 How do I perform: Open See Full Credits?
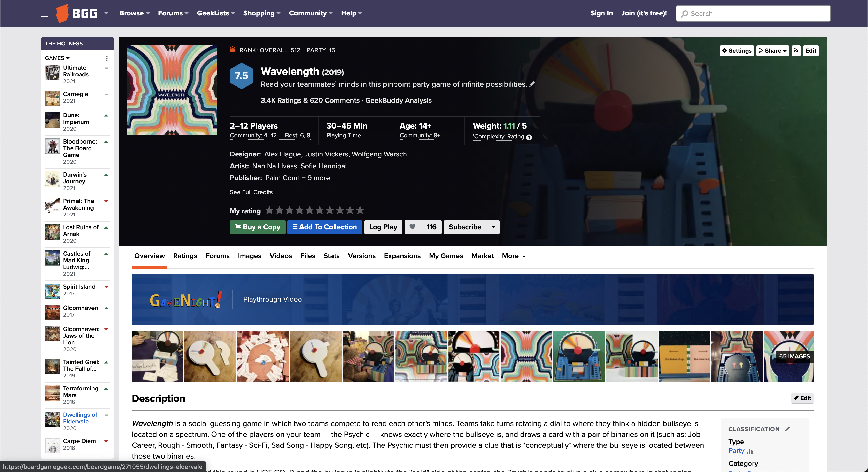pyautogui.click(x=251, y=192)
